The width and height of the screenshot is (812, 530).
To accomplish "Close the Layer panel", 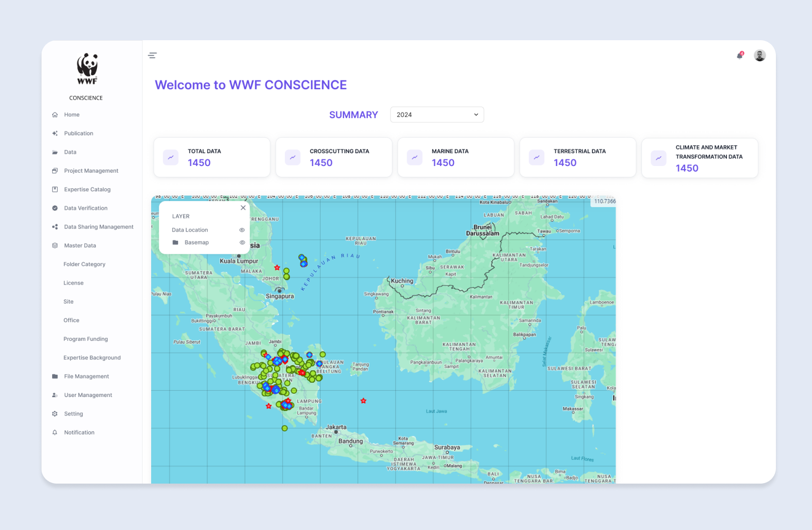I will [x=243, y=208].
